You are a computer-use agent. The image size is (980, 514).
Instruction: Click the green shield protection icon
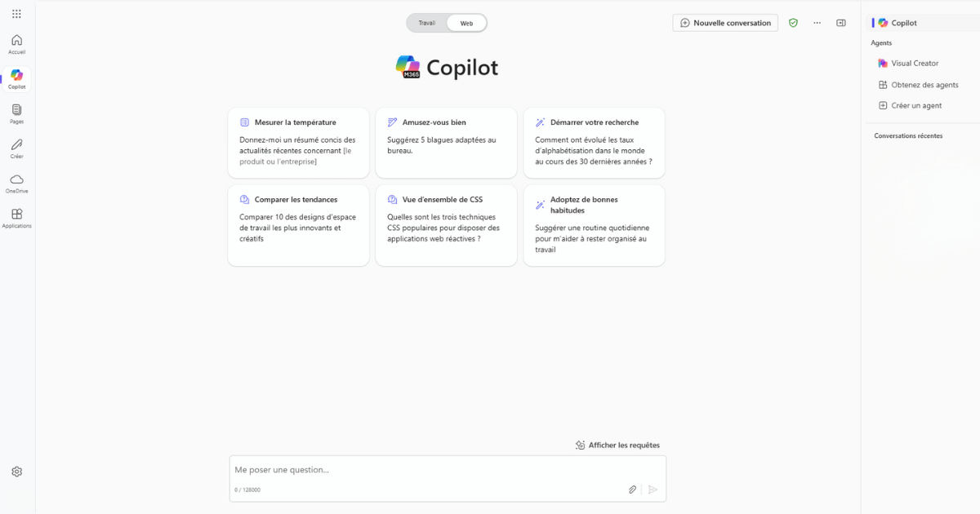point(793,23)
